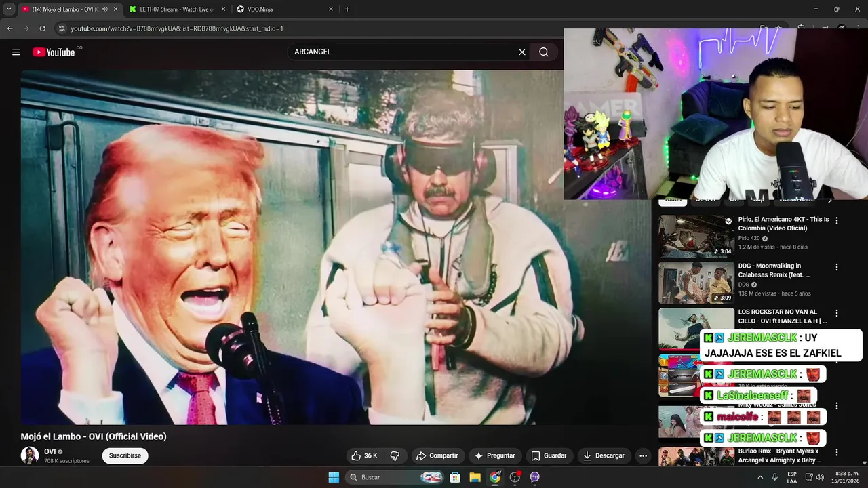Open the Pirlo 420 channel name

[x=749, y=238]
